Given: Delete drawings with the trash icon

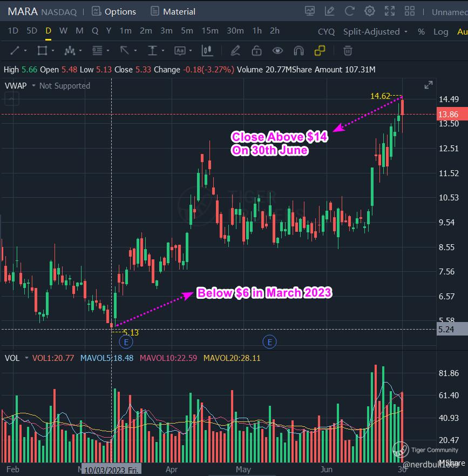Looking at the screenshot, I should [x=348, y=50].
